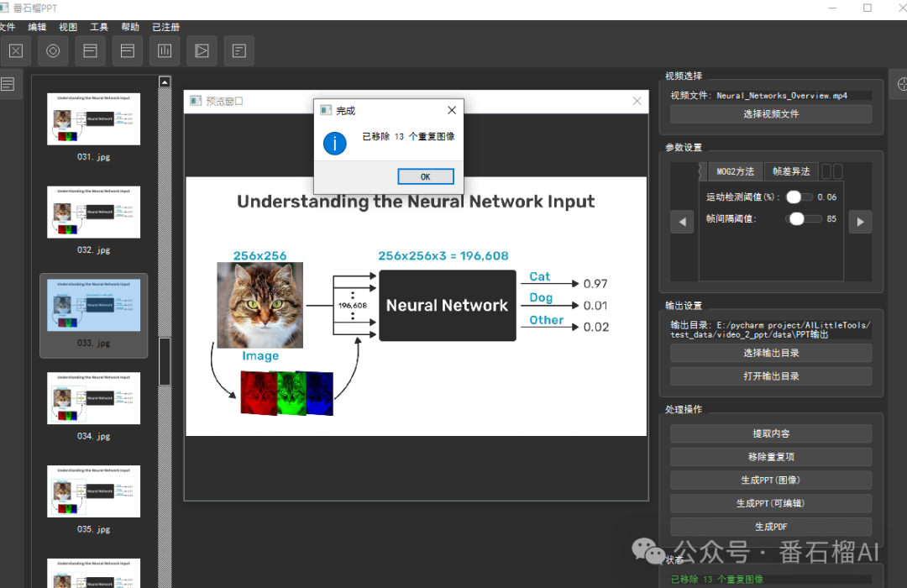Close the 预览窗口 preview window
Screen dimensions: 907x588
[x=637, y=101]
